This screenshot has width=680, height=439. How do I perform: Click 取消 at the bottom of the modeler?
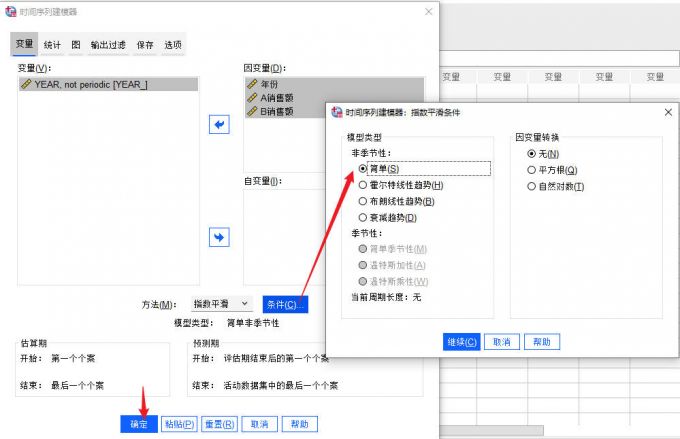[259, 424]
